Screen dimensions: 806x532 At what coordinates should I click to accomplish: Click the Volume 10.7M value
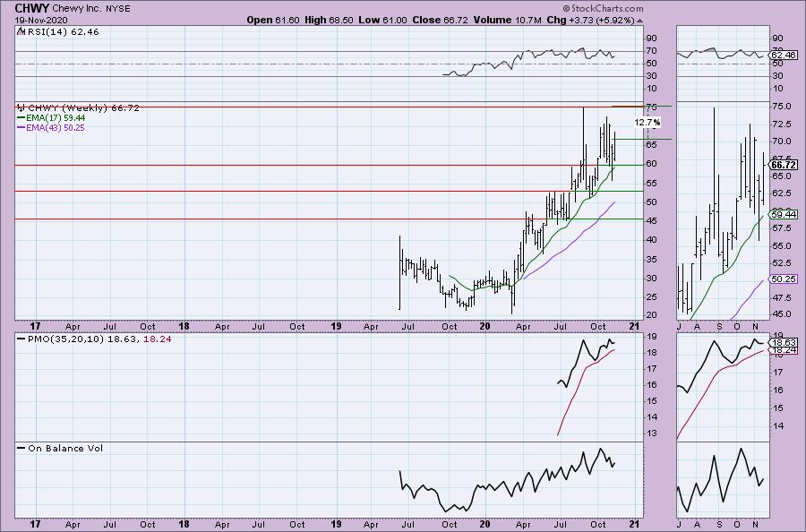click(x=508, y=20)
